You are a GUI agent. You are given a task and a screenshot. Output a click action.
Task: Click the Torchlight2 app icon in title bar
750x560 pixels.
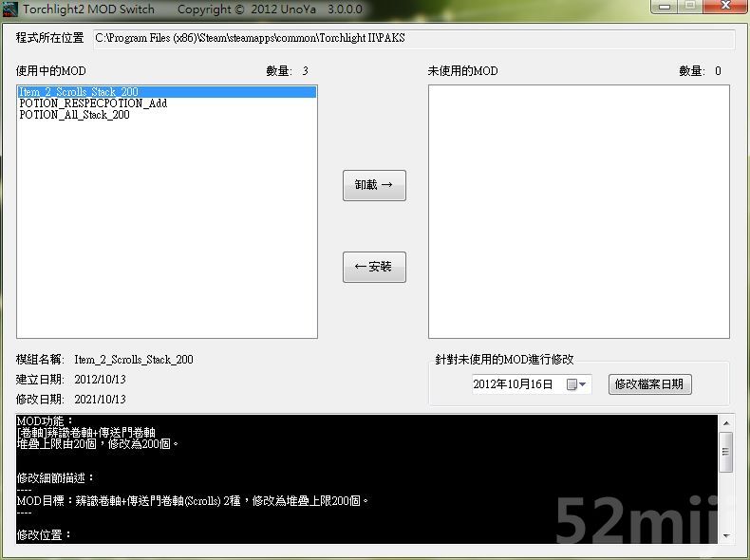pos(10,9)
